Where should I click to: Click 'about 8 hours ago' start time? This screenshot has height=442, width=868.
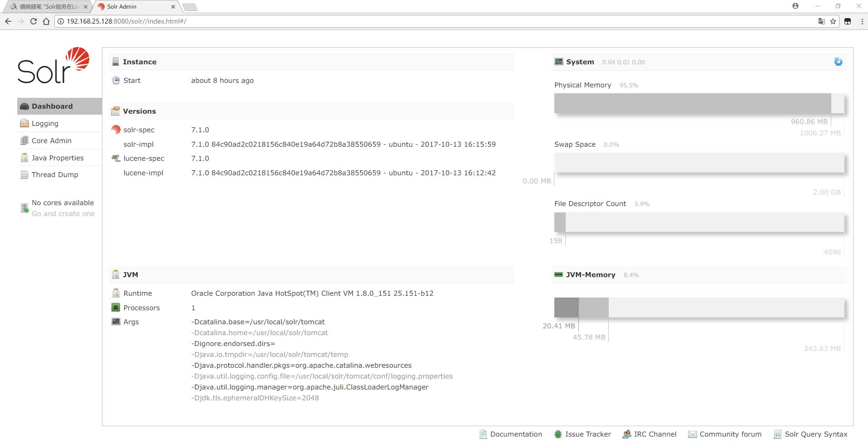pyautogui.click(x=222, y=81)
